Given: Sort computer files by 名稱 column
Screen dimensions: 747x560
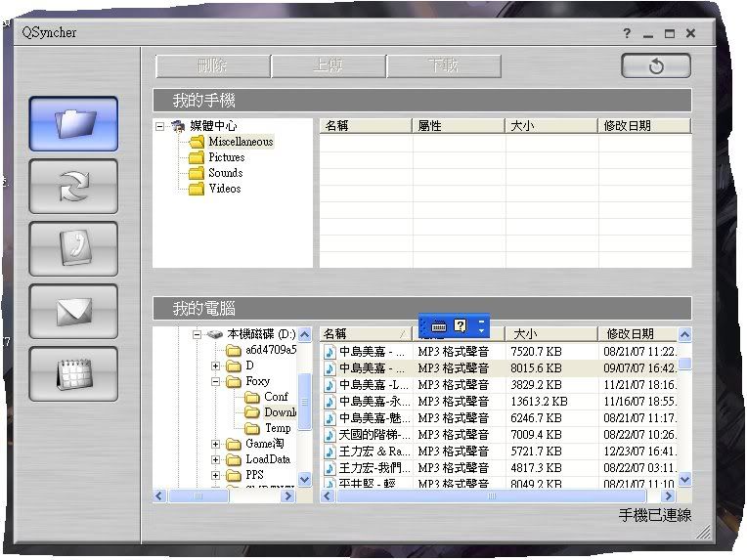Looking at the screenshot, I should pyautogui.click(x=366, y=334).
